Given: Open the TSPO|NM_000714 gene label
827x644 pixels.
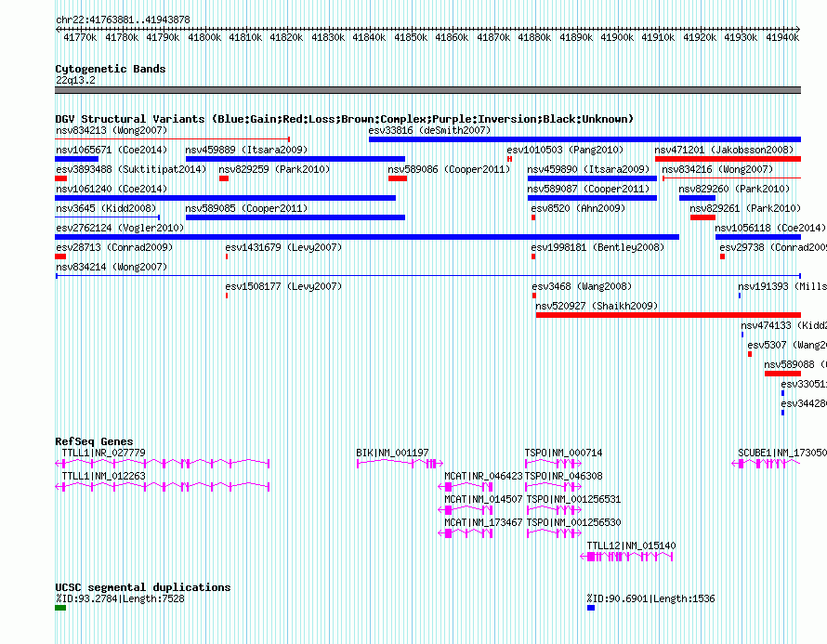Looking at the screenshot, I should point(563,453).
